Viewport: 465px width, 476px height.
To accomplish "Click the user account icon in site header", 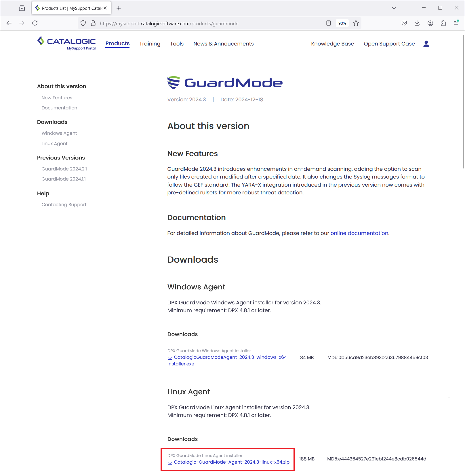I will [426, 44].
